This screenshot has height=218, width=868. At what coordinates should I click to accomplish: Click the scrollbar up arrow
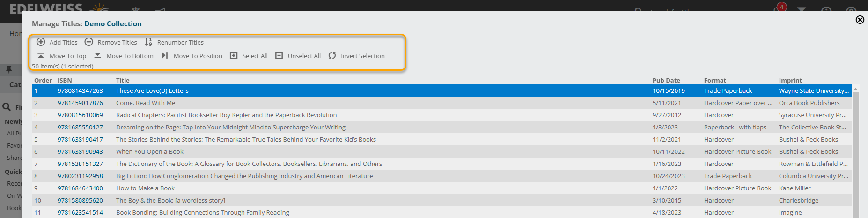tap(855, 89)
